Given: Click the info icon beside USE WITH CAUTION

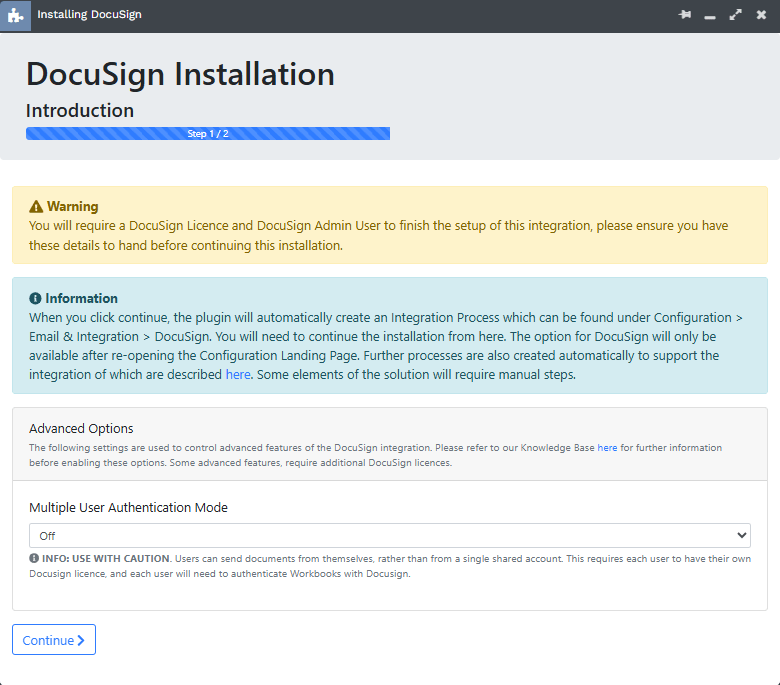Looking at the screenshot, I should click(34, 558).
